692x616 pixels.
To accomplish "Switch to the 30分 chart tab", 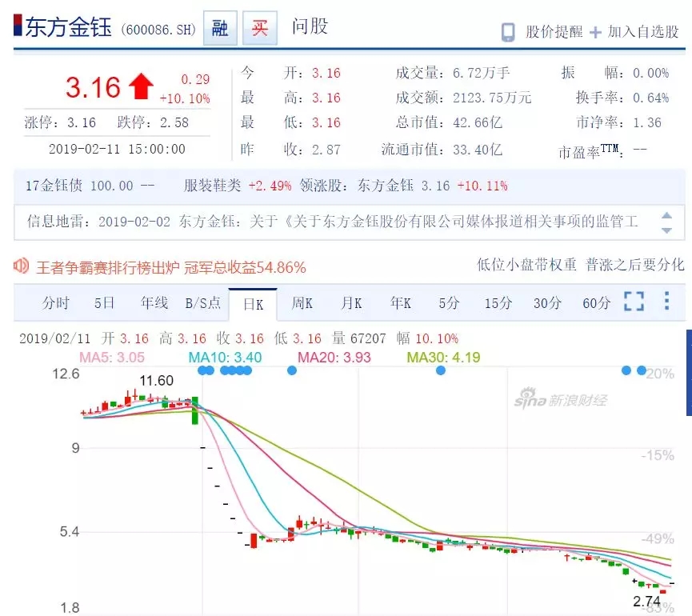I will (x=547, y=303).
